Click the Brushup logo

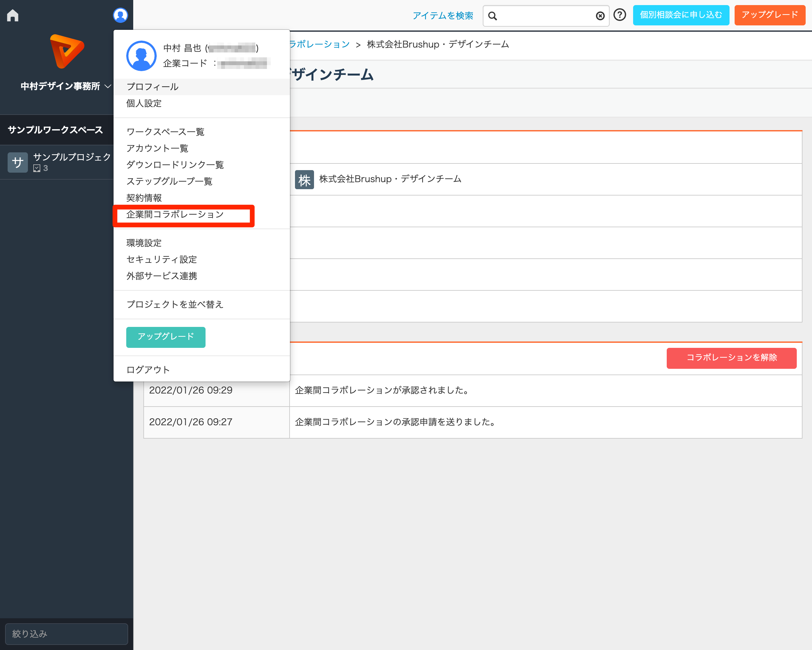(67, 52)
